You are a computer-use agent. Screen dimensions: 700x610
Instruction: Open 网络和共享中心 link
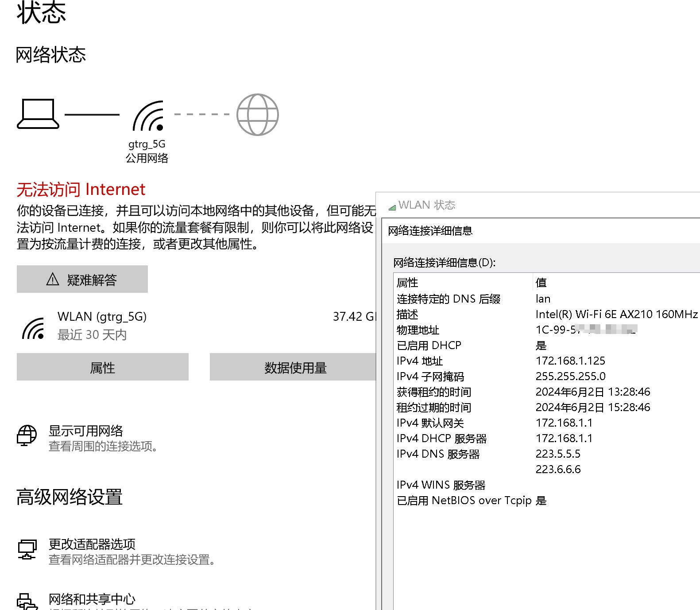(92, 599)
